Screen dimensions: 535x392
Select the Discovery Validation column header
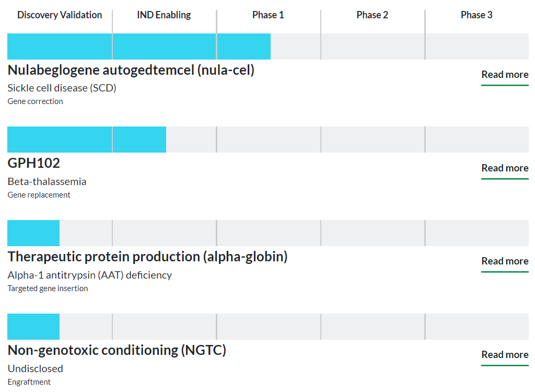tap(60, 15)
